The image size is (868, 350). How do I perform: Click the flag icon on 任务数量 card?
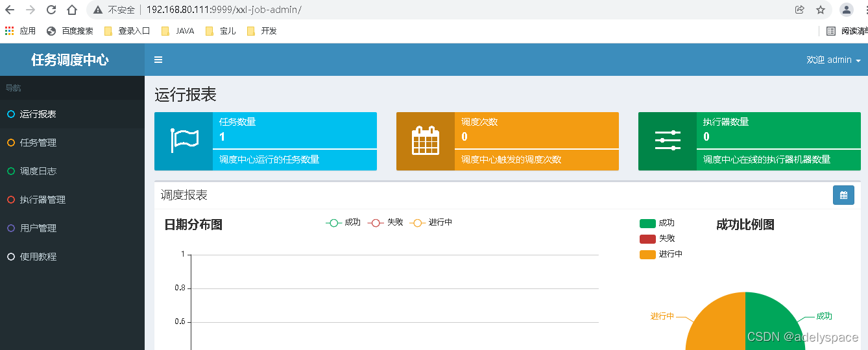184,141
